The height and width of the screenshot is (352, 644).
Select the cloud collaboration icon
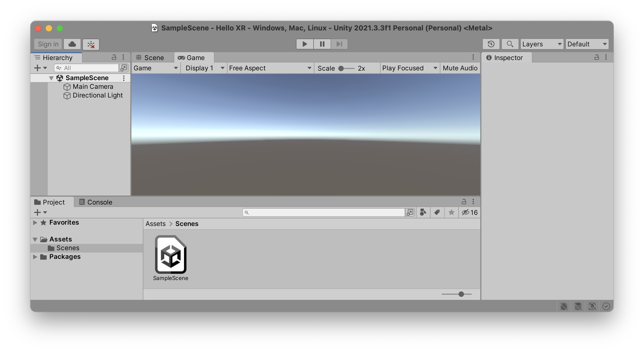coord(72,44)
